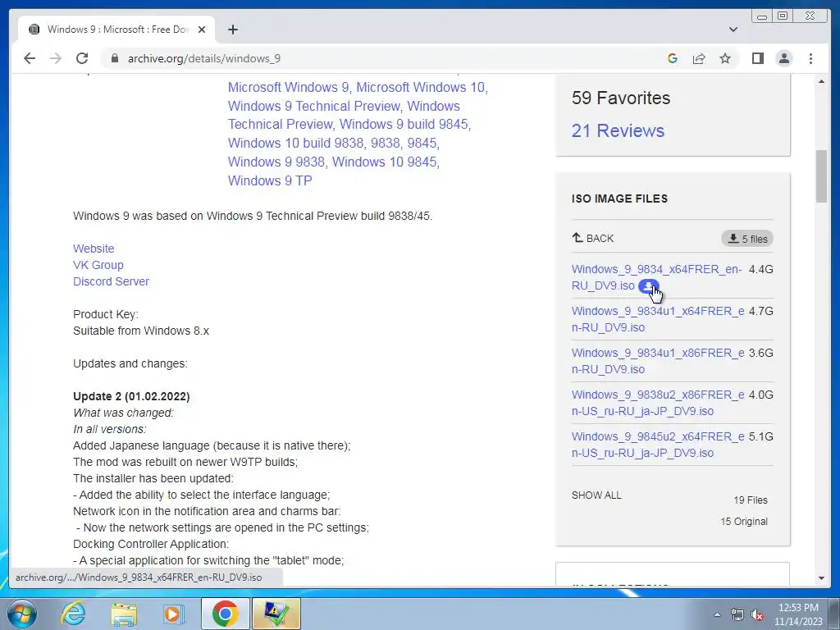Viewport: 840px width, 630px height.
Task: Click the Chrome taskbar icon
Action: tap(225, 614)
